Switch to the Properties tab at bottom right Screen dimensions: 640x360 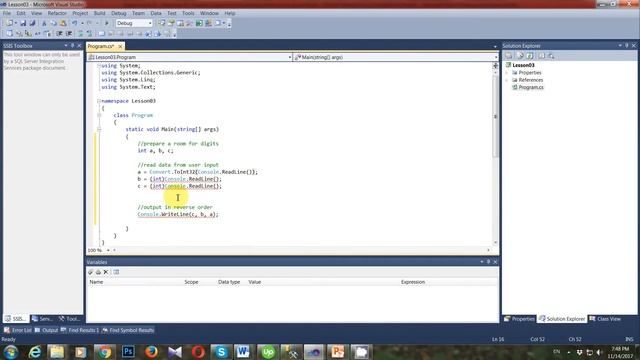(x=519, y=319)
